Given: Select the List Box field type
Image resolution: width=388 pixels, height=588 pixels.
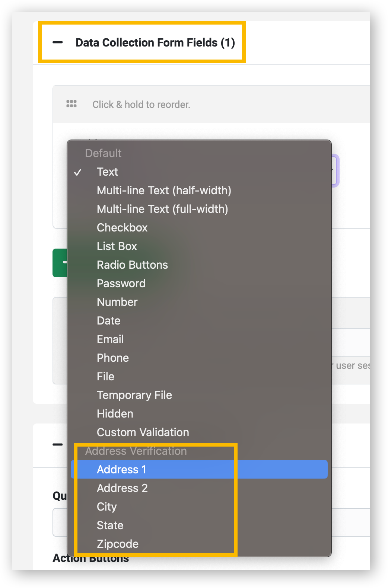Looking at the screenshot, I should click(x=117, y=246).
